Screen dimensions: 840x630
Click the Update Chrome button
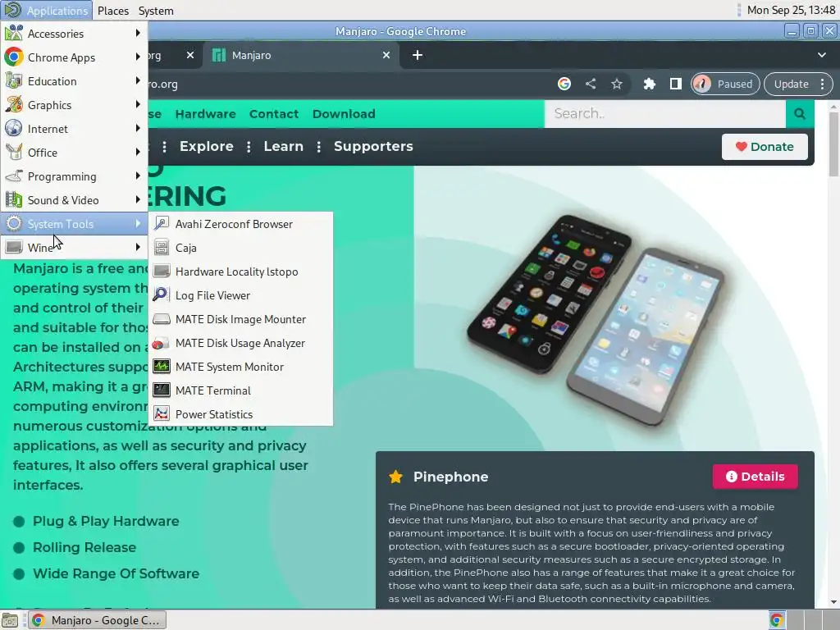coord(792,84)
